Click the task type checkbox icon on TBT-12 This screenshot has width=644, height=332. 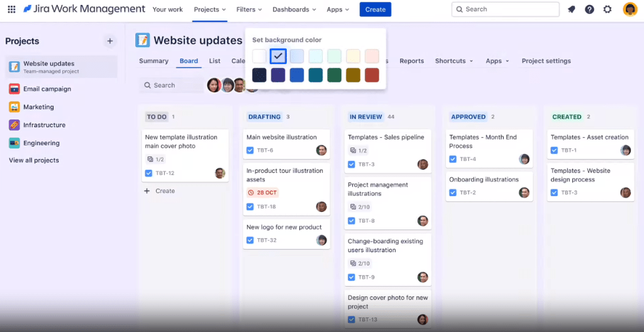pyautogui.click(x=148, y=173)
